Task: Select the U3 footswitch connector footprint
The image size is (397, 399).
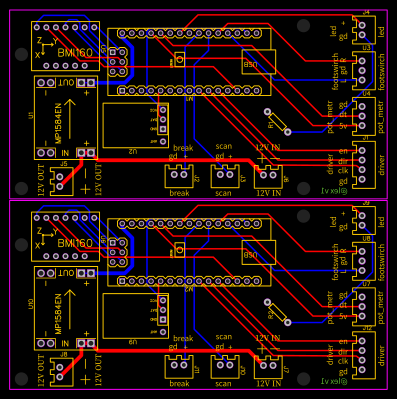Action: click(x=364, y=71)
